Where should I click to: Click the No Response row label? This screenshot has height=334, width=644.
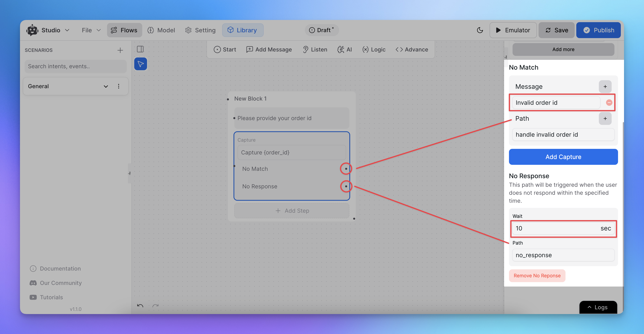[259, 187]
